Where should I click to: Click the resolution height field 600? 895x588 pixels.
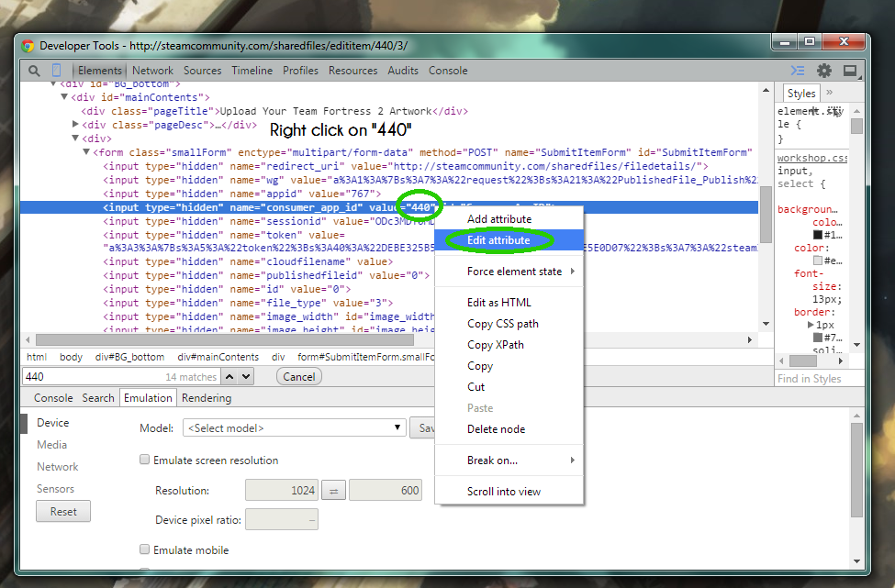(386, 491)
